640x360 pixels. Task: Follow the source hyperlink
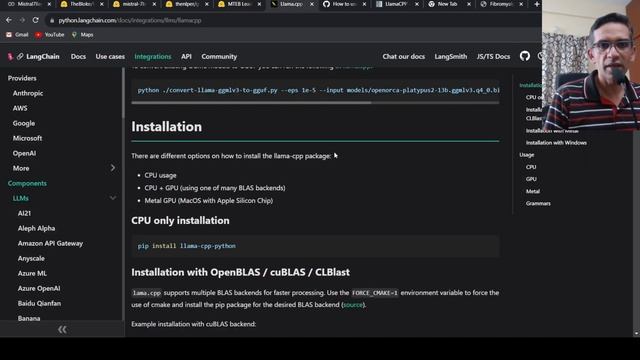353,305
